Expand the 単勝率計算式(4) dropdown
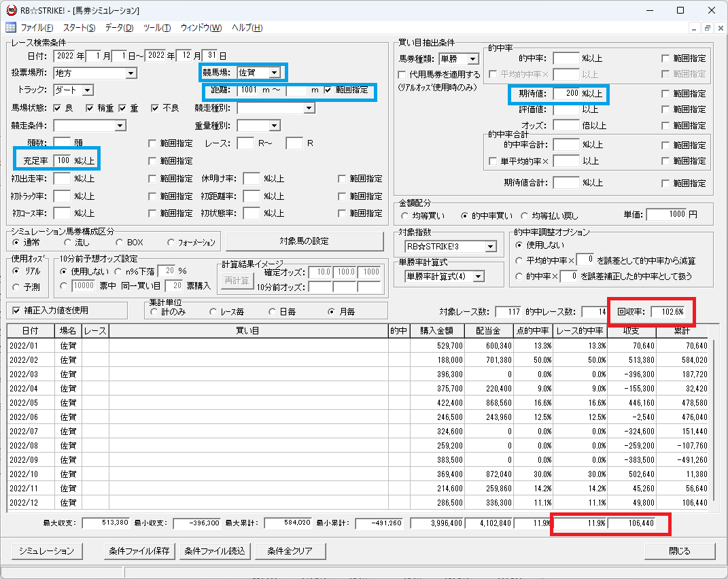Viewport: 728px width, 579px height. 479,277
